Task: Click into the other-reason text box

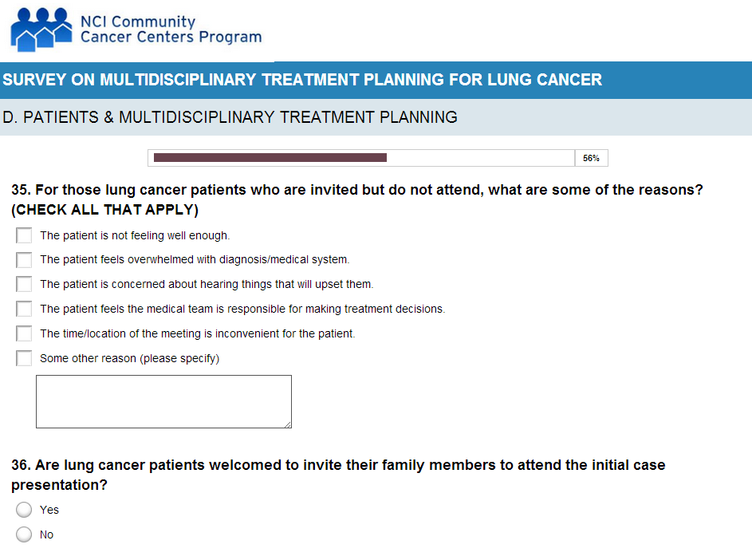Action: click(163, 401)
